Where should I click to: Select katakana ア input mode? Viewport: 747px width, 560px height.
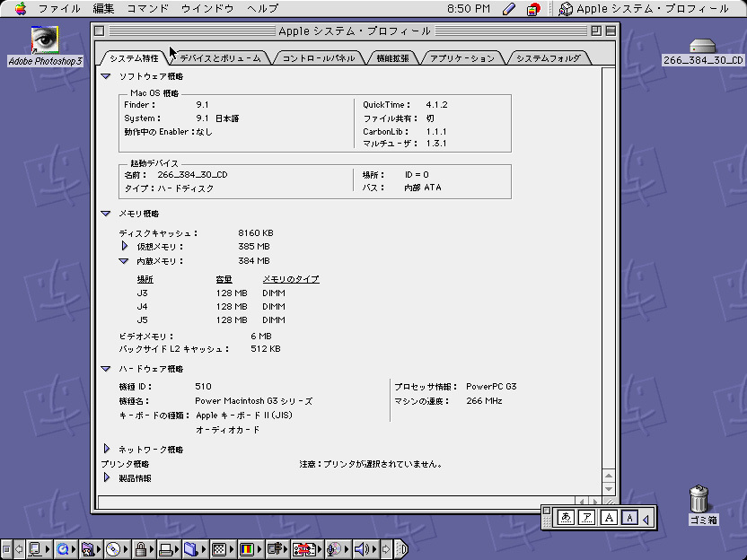pos(587,517)
